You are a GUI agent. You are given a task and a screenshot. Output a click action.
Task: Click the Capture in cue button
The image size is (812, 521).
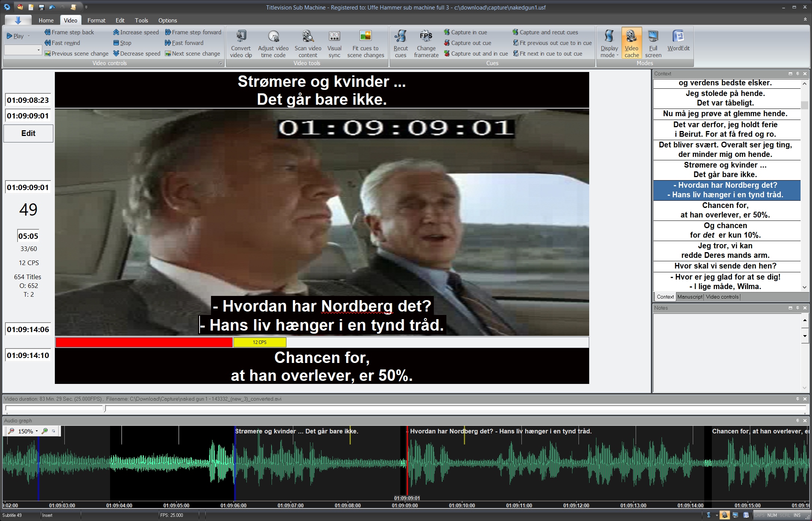pyautogui.click(x=465, y=32)
